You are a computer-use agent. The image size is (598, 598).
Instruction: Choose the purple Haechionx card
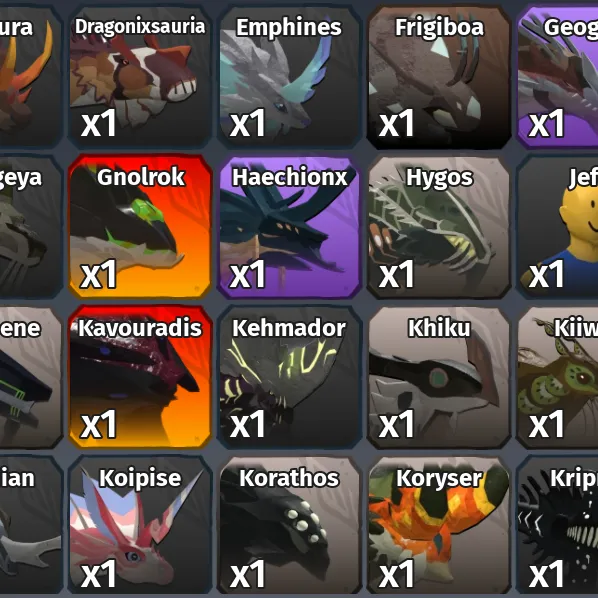click(x=289, y=226)
